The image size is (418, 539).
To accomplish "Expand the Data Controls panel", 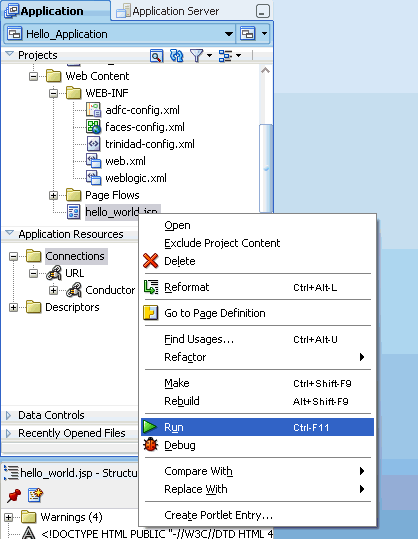I will 9,415.
